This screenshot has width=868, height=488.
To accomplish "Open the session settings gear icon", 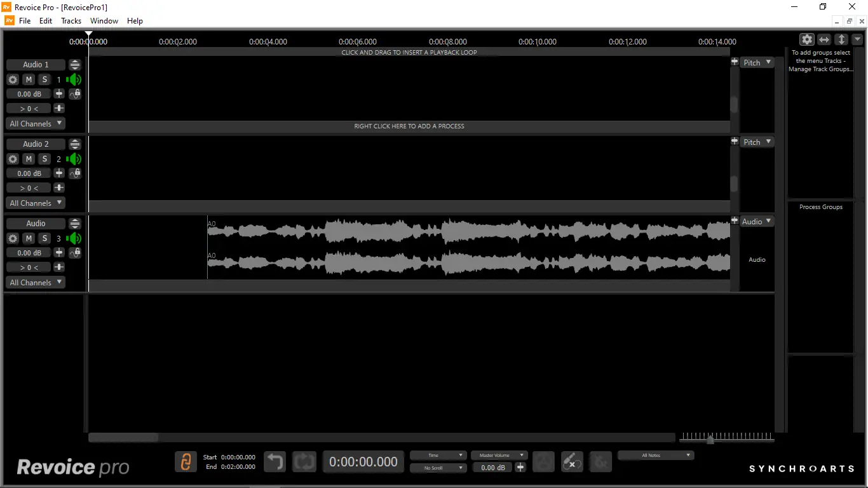I will pyautogui.click(x=807, y=39).
